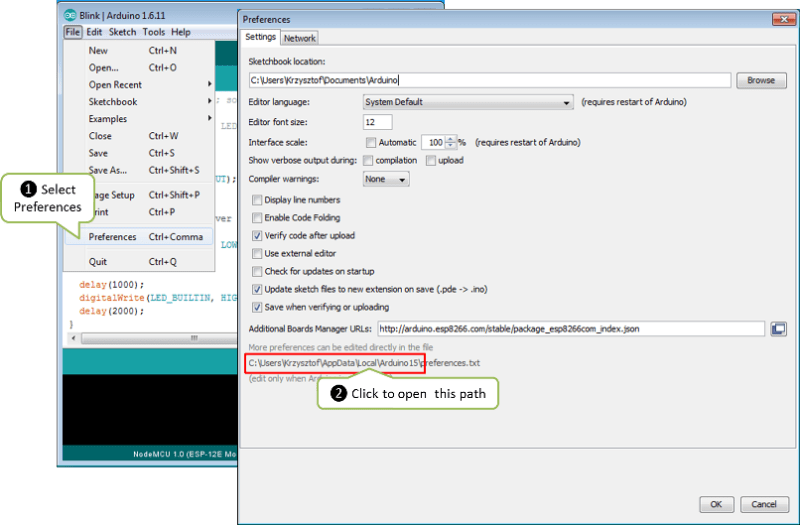Open the Sketch menu
The image size is (800, 525).
point(122,32)
